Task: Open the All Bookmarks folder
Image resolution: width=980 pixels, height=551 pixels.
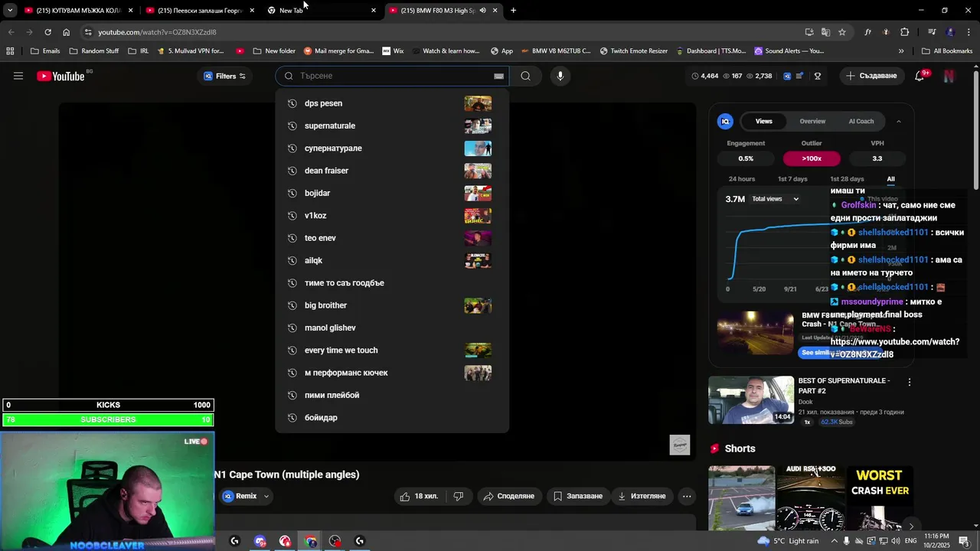Action: click(x=947, y=51)
